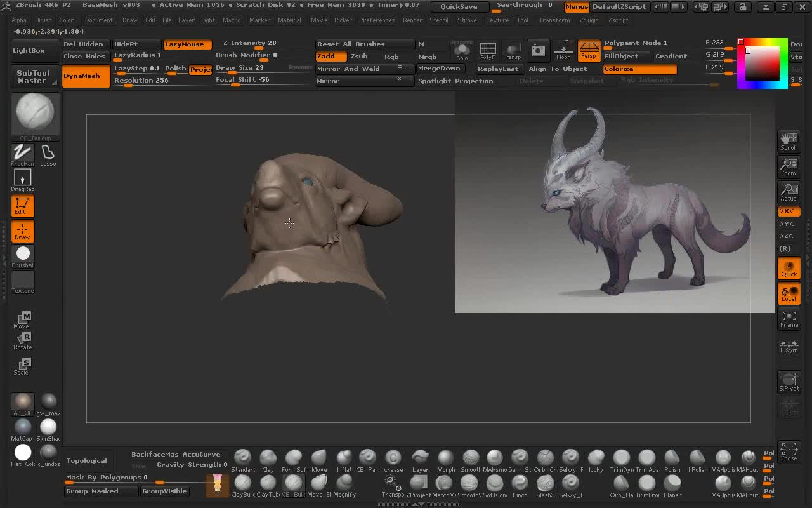The image size is (812, 508).
Task: Toggle Persp perspective view
Action: [x=589, y=50]
